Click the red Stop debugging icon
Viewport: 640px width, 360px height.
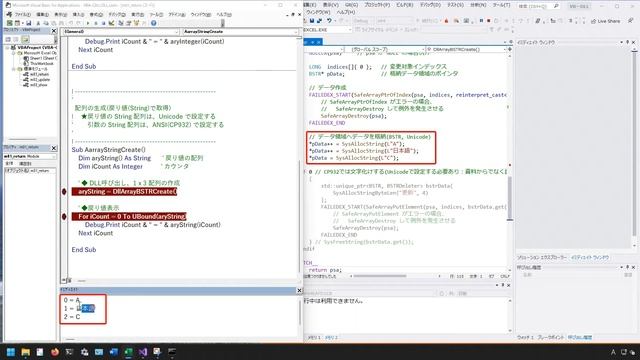tap(489, 21)
